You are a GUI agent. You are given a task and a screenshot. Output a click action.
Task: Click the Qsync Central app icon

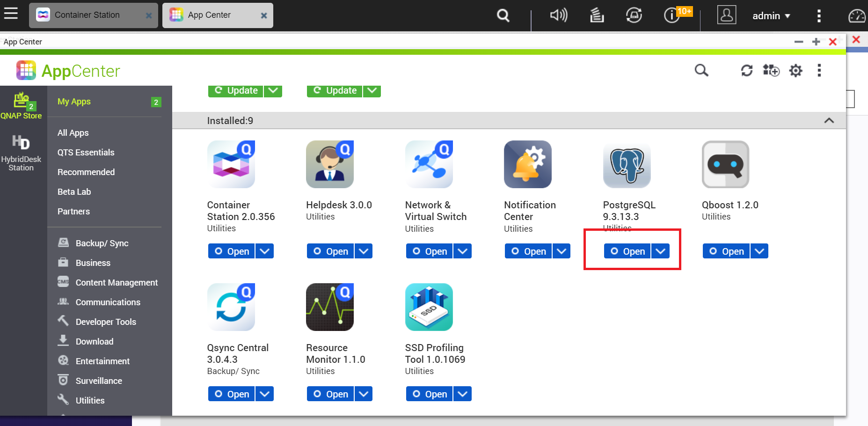(x=231, y=307)
